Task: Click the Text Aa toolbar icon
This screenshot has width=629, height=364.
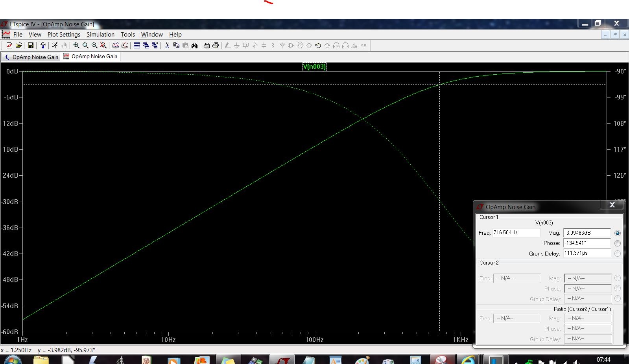Action: click(354, 46)
